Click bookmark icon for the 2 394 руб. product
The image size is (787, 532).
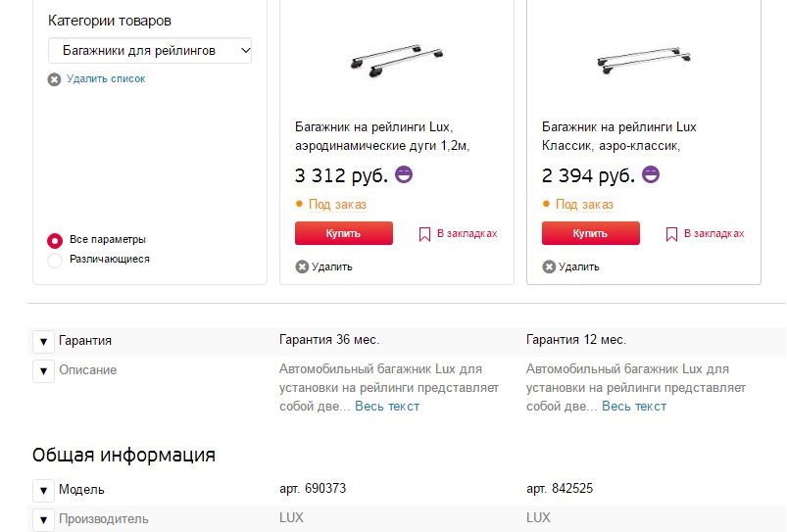coord(671,234)
